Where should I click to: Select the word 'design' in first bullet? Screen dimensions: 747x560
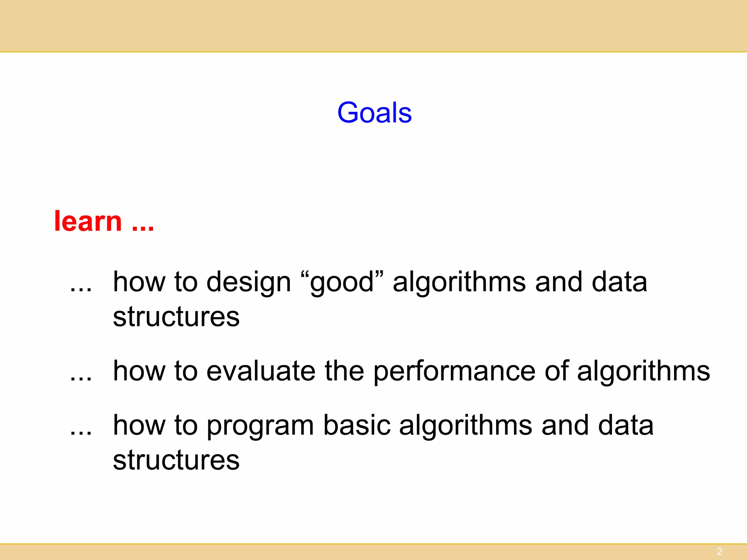(x=248, y=283)
